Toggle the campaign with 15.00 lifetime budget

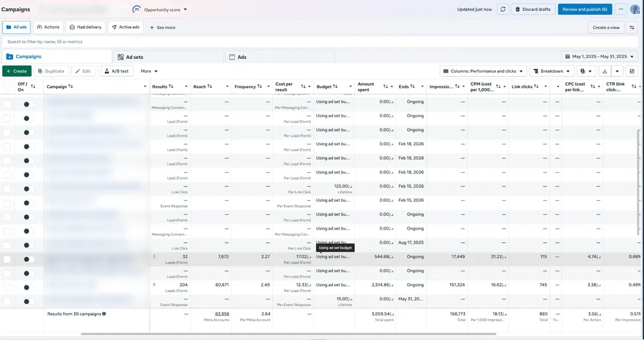pyautogui.click(x=29, y=301)
